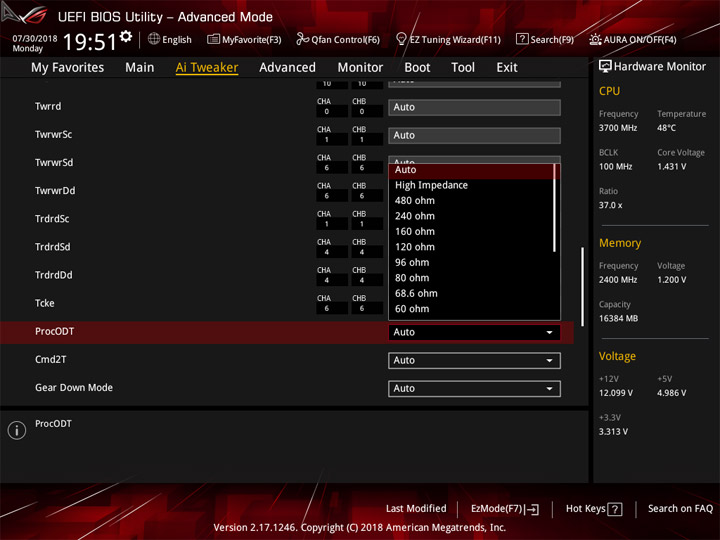Screen dimensions: 720x540
Task: Select 60 ohm option
Action: point(471,309)
